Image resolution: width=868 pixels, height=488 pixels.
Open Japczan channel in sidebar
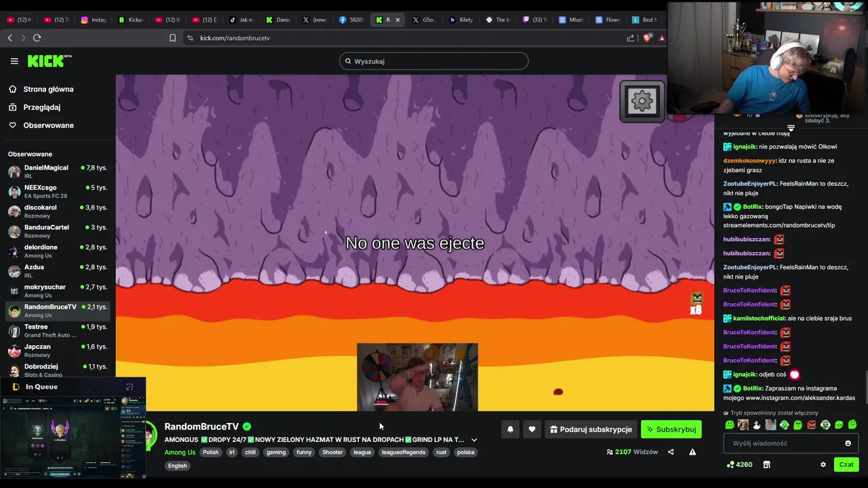click(57, 350)
